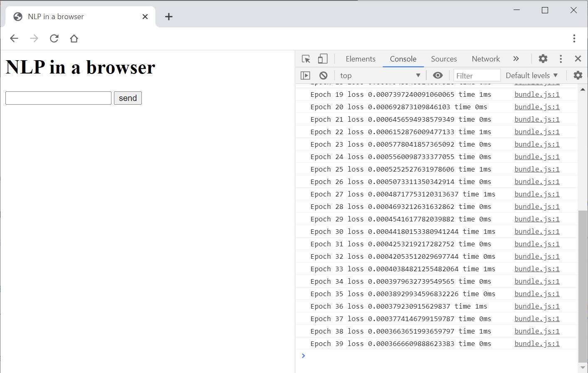Click the Epoch 36 log message
The width and height of the screenshot is (588, 373).
click(x=399, y=306)
